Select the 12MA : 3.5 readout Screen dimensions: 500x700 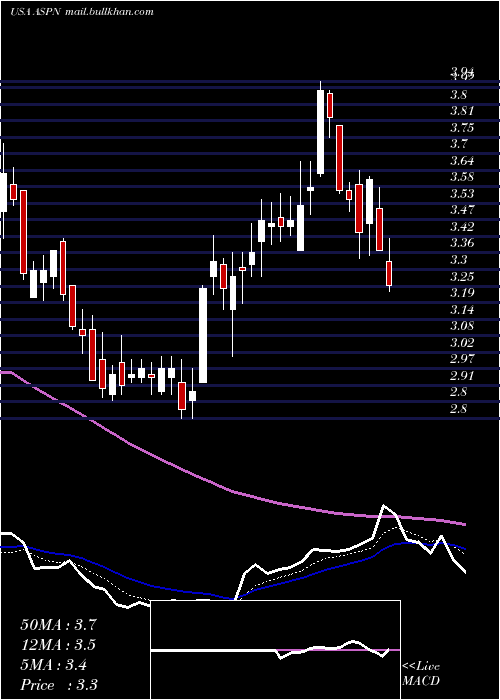(x=58, y=645)
